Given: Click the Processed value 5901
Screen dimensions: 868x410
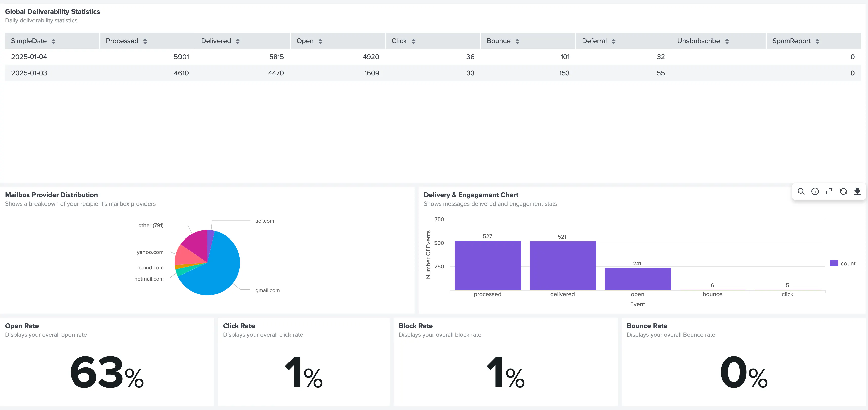Looking at the screenshot, I should 181,57.
